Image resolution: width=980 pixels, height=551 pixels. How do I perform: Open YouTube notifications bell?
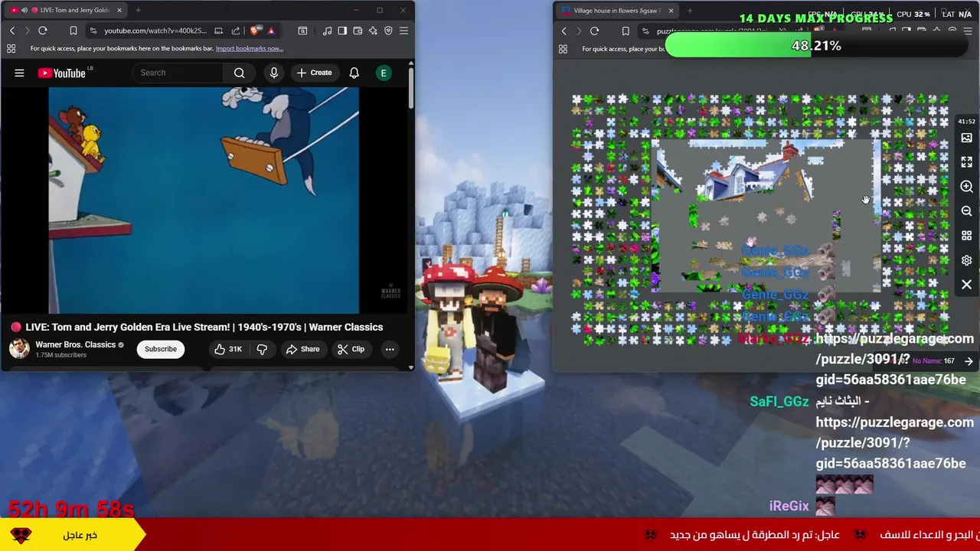(354, 73)
